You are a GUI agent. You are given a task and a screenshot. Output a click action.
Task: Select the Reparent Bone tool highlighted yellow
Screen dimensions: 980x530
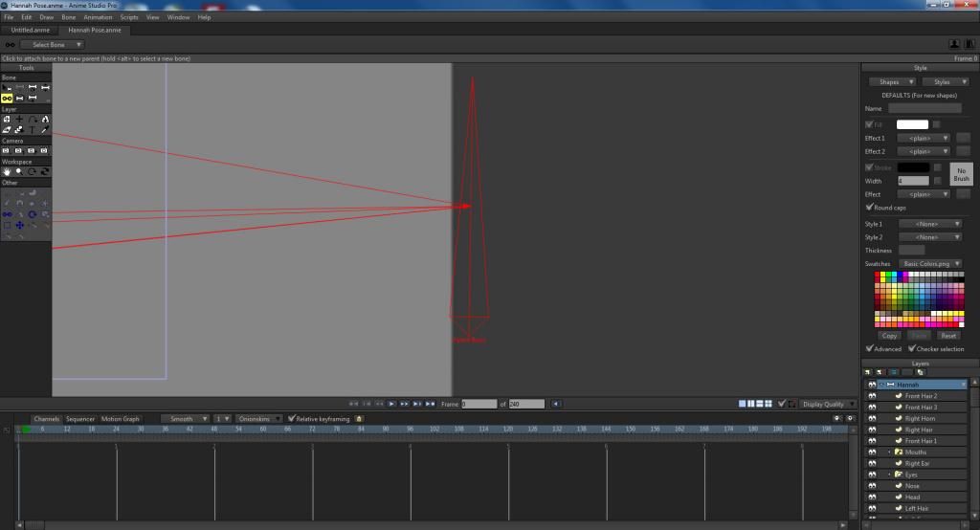[x=7, y=99]
